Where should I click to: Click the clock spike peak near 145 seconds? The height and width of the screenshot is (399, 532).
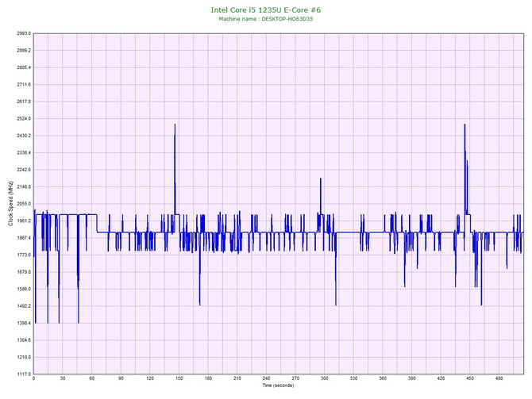175,125
